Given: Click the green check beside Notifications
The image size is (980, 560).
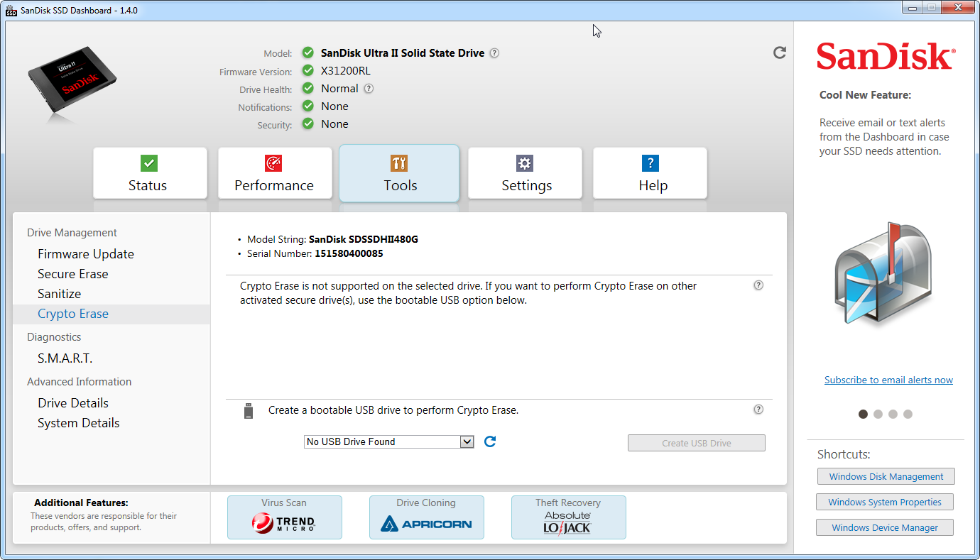Looking at the screenshot, I should [307, 106].
